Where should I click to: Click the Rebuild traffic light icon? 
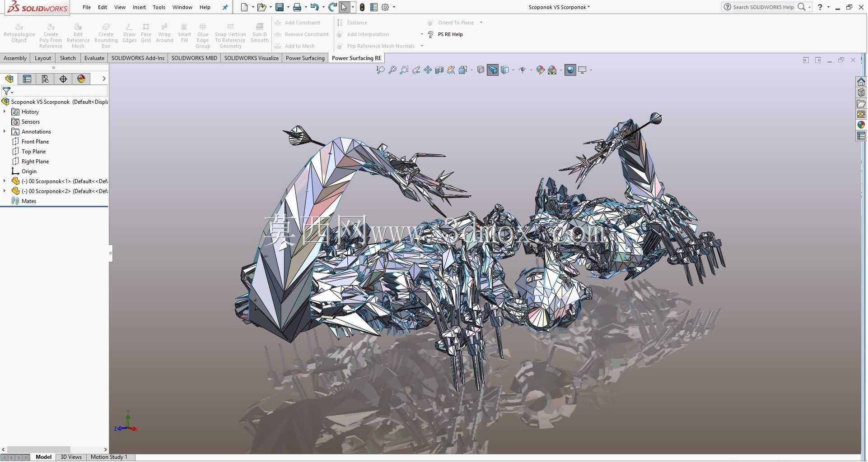click(362, 7)
